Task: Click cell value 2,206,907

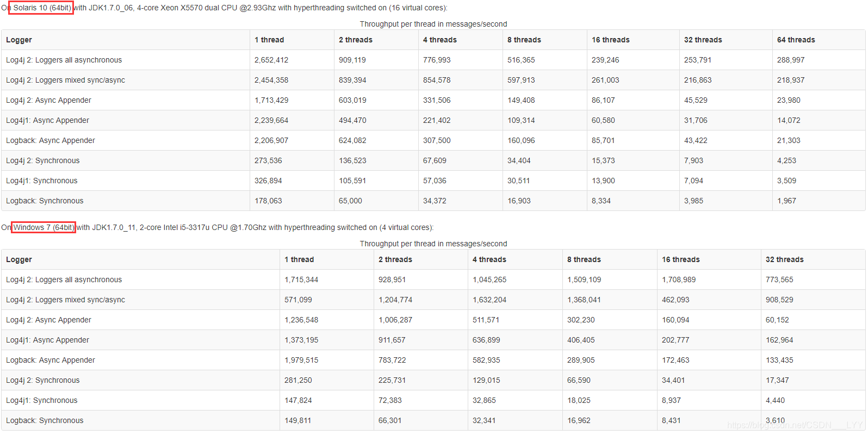Action: (271, 140)
